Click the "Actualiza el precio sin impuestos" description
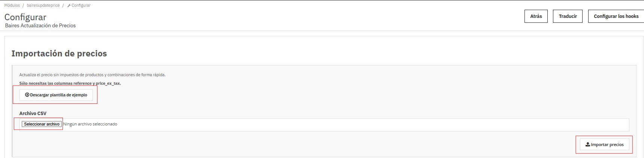The width and height of the screenshot is (644, 158). (x=92, y=75)
